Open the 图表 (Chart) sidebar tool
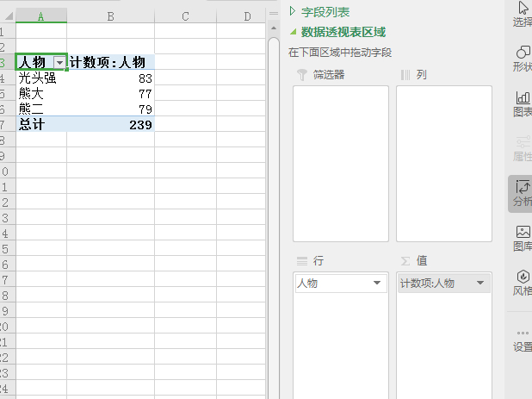 (523, 103)
